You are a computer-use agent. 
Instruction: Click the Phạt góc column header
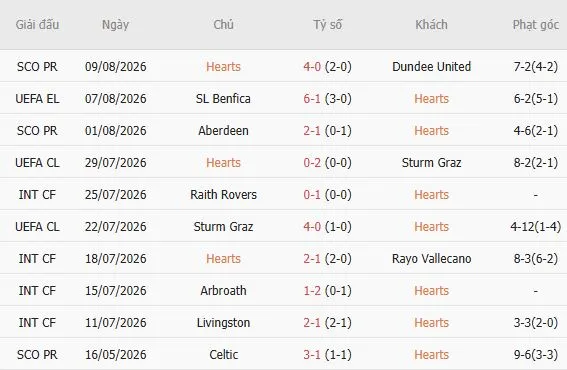536,25
